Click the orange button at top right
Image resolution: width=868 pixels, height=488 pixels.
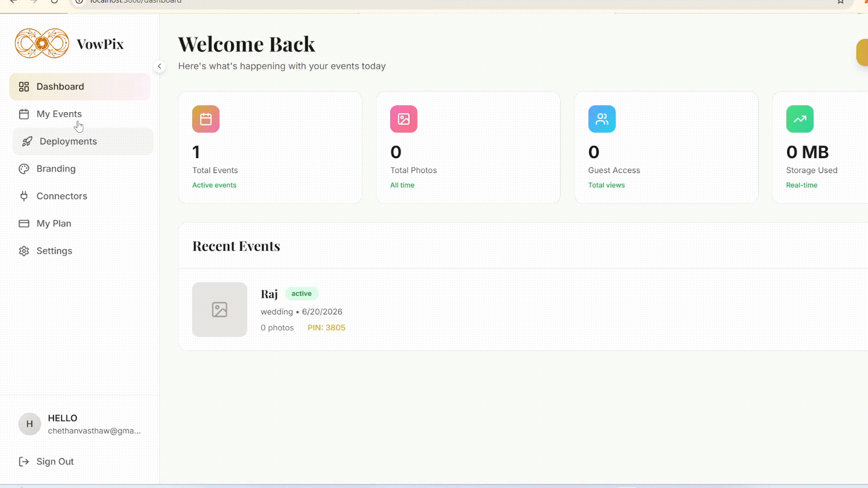(862, 52)
